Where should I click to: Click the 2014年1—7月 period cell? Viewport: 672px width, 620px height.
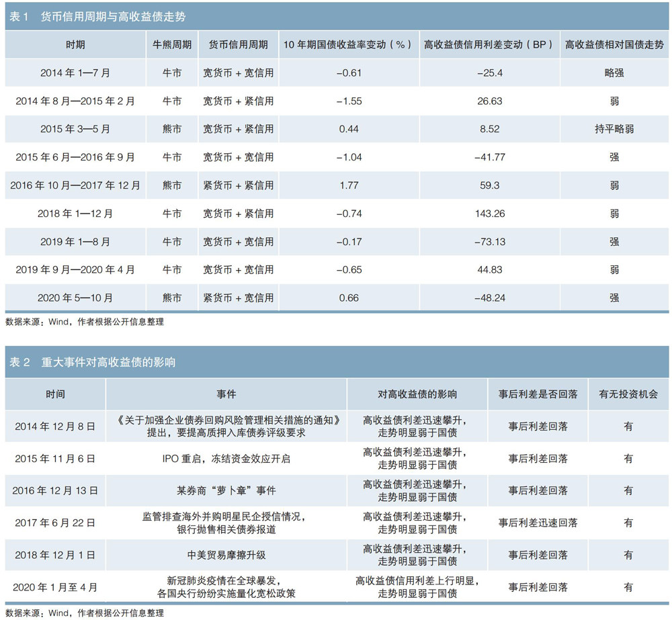pyautogui.click(x=75, y=73)
